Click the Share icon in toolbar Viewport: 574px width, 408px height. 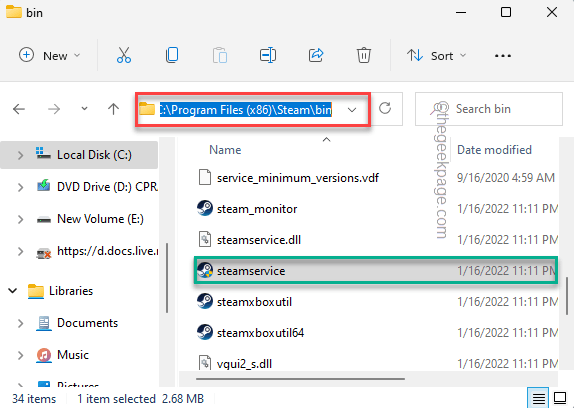316,56
